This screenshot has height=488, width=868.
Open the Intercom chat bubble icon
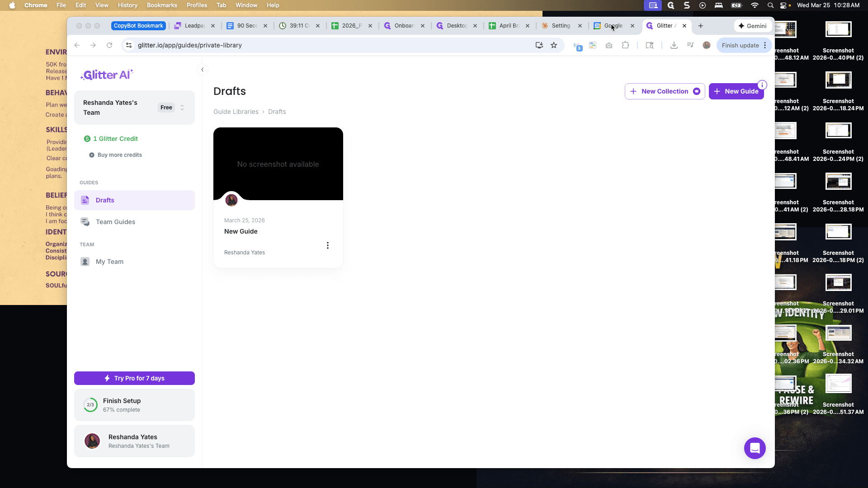[x=755, y=448]
